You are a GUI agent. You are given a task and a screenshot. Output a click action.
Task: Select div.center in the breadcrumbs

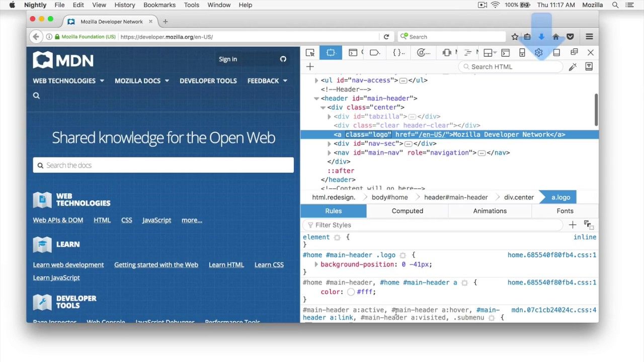pos(519,198)
